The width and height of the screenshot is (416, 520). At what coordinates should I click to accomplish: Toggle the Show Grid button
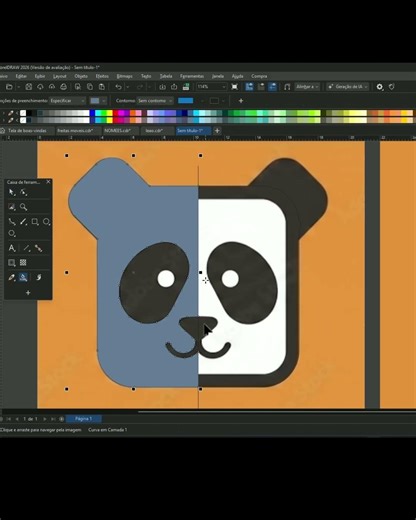point(261,87)
